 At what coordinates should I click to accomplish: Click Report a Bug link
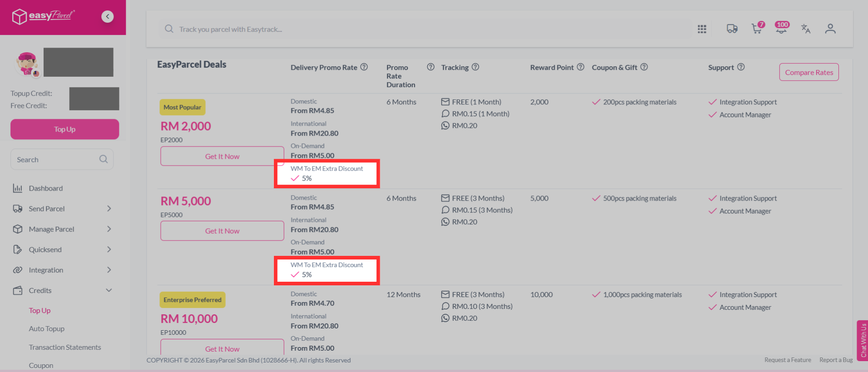point(836,360)
